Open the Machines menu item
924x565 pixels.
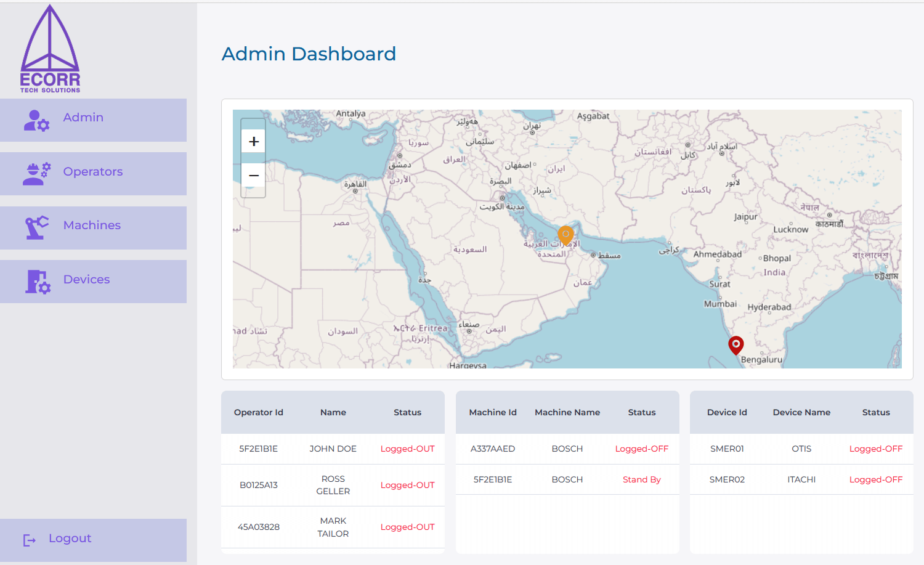click(92, 226)
